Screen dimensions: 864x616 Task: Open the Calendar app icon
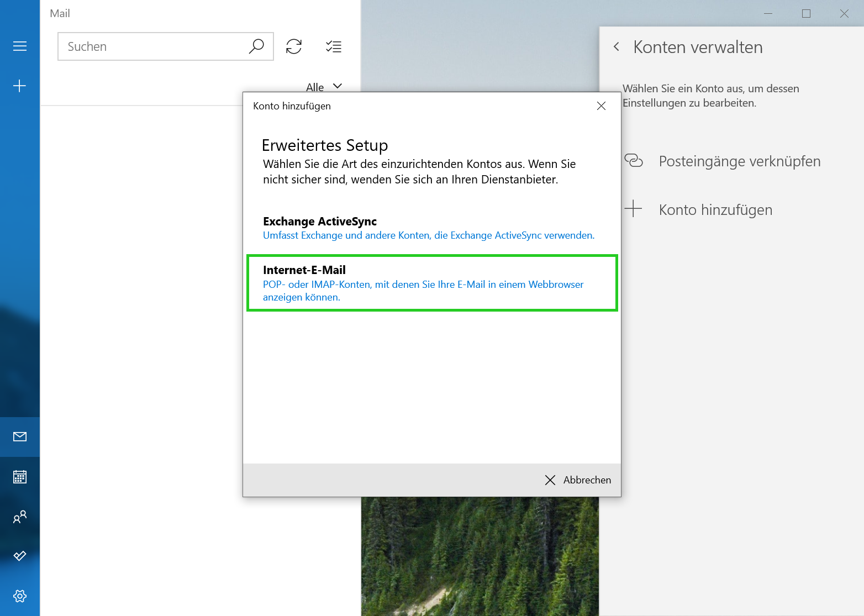click(x=20, y=477)
